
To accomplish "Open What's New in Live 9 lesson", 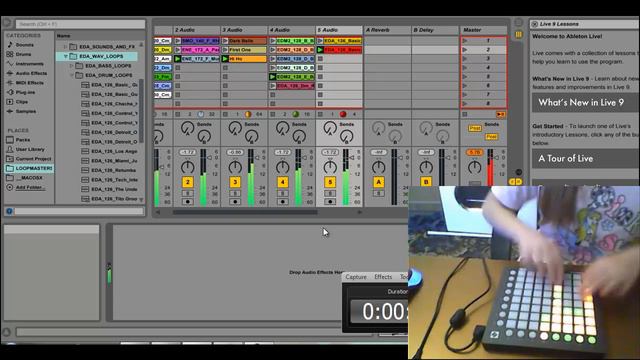I will [585, 102].
